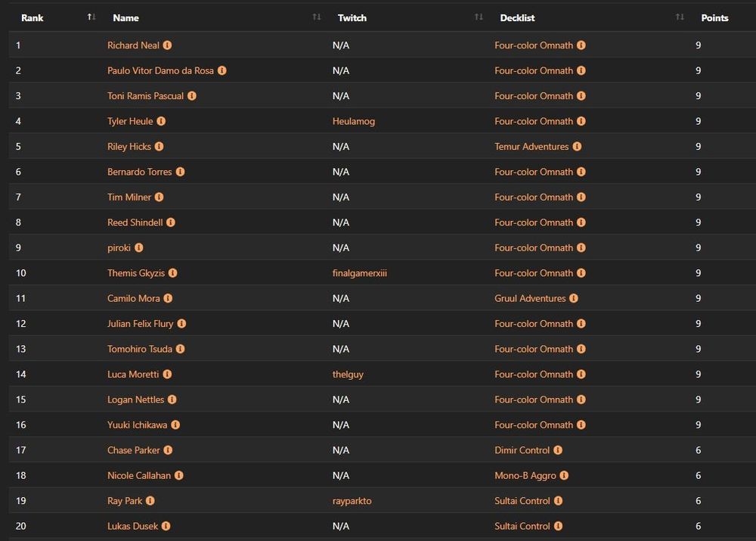Click info icon next to Temur Adventures
The height and width of the screenshot is (541, 756).
(577, 147)
